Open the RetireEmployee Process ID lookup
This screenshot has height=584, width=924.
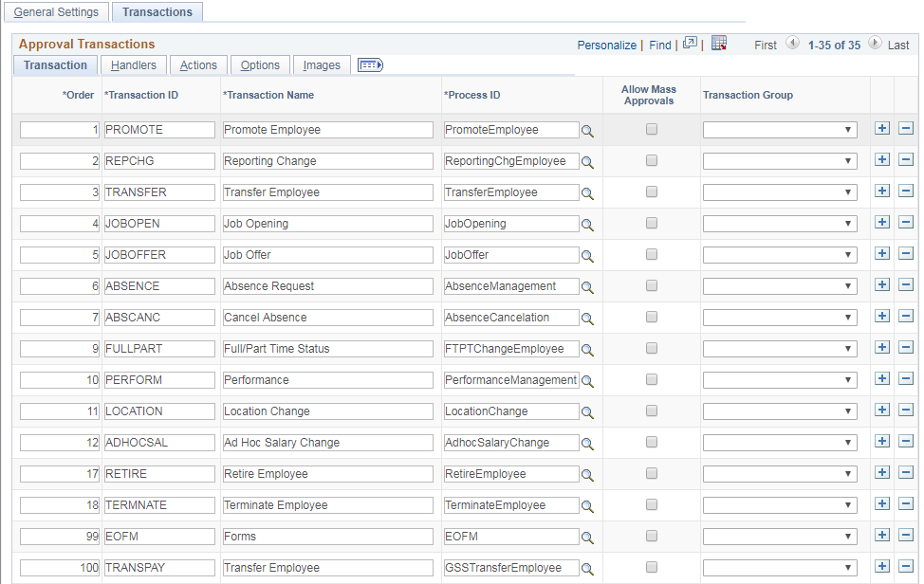coord(588,473)
